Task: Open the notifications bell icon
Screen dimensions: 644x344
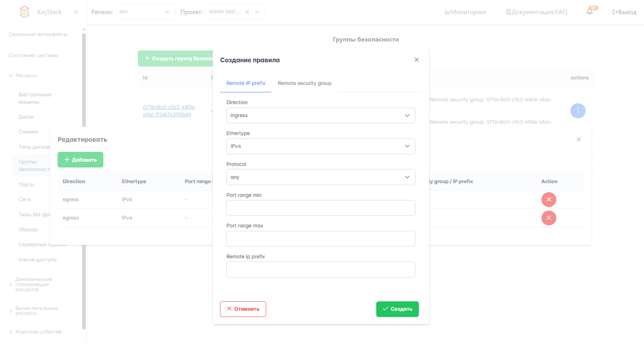Action: (x=590, y=12)
